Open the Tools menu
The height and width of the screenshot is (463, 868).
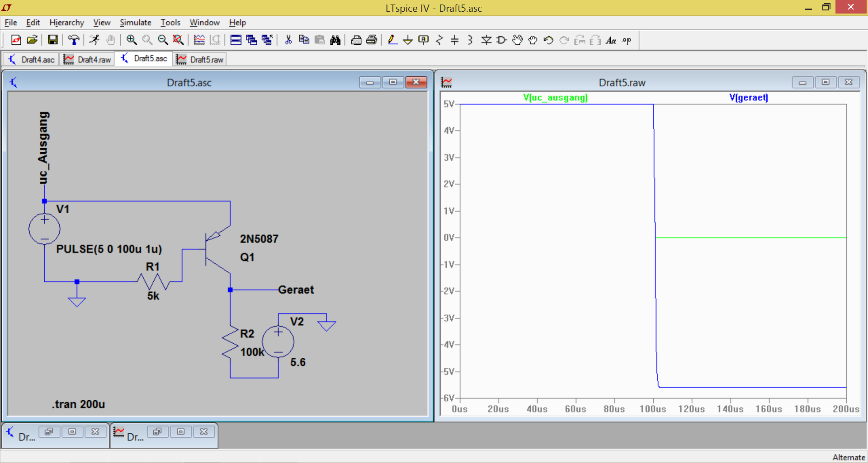point(170,23)
